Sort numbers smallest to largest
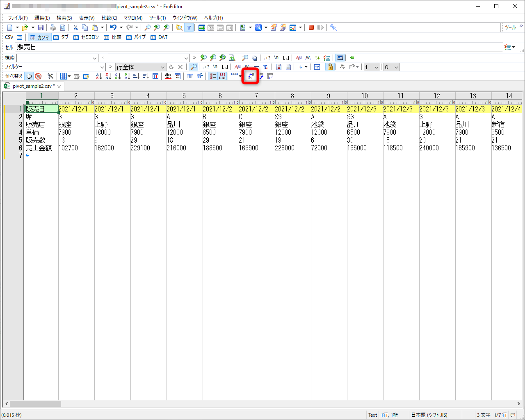 click(118, 76)
